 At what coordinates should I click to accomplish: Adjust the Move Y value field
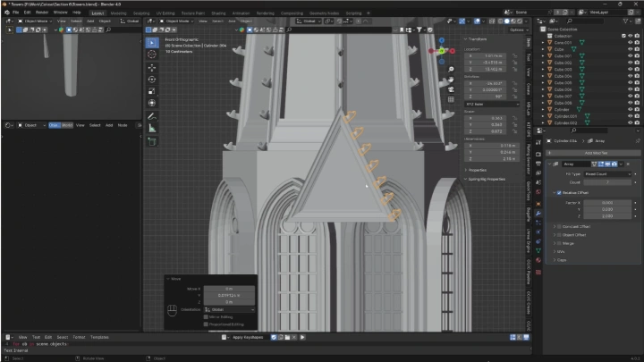click(x=229, y=295)
